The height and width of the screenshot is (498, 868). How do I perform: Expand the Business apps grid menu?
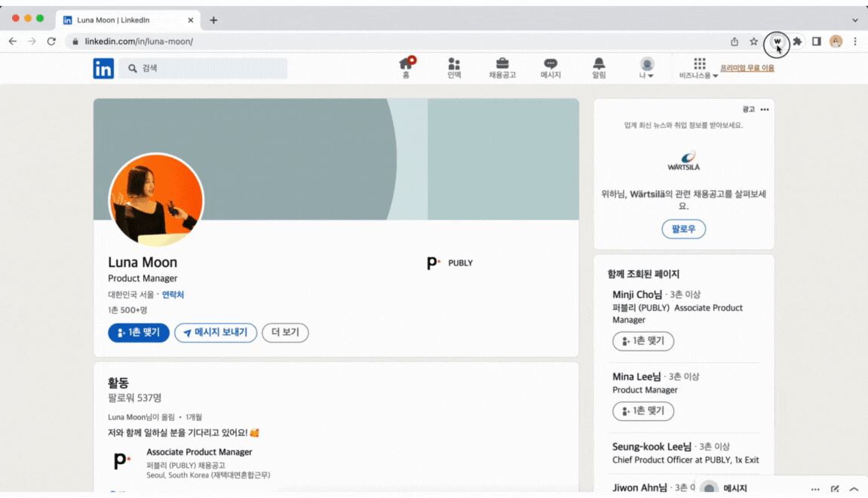coord(698,68)
